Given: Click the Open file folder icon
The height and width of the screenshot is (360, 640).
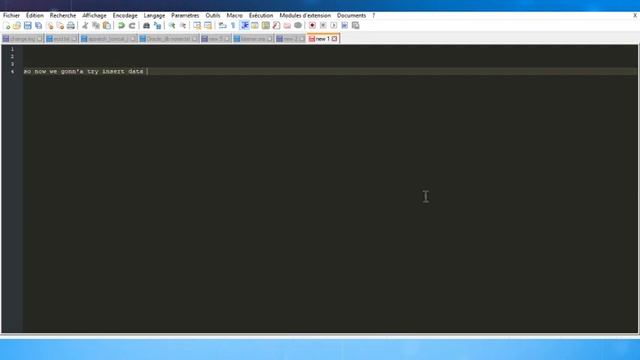Looking at the screenshot, I should pyautogui.click(x=17, y=26).
